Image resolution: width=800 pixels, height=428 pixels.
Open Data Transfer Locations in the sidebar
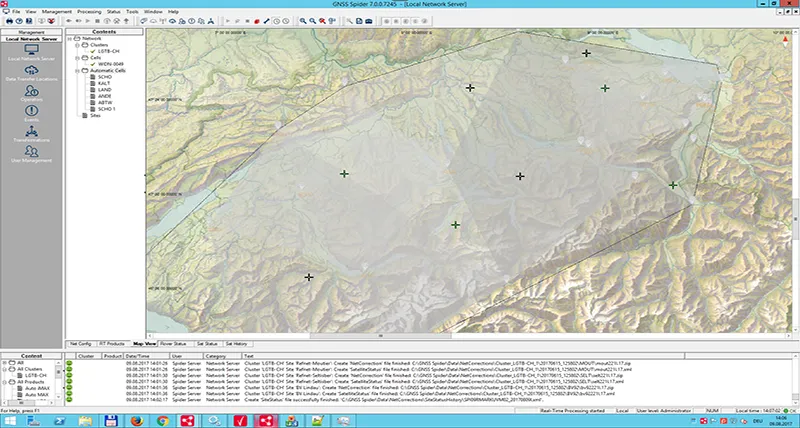point(31,71)
